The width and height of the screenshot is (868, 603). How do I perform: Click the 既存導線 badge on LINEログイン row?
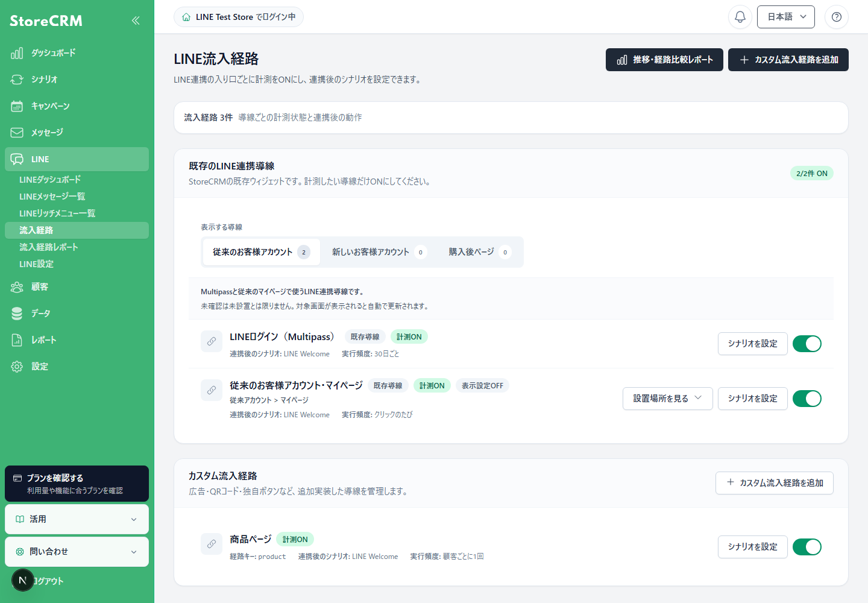click(365, 337)
